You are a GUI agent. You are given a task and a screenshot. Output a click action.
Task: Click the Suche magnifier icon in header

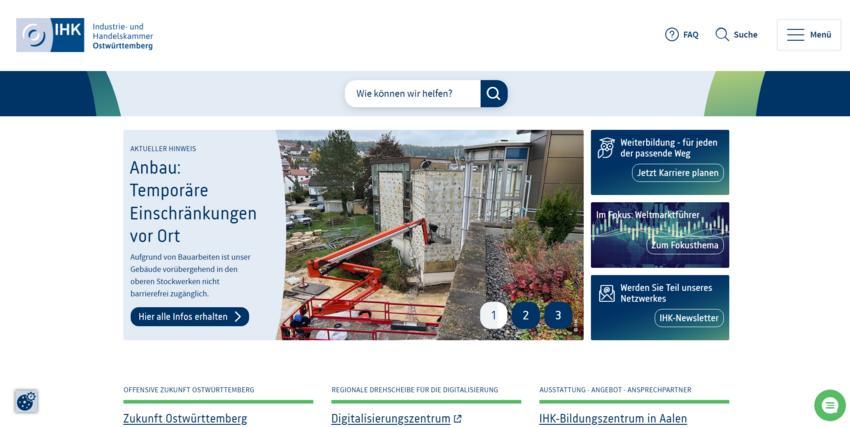tap(722, 35)
